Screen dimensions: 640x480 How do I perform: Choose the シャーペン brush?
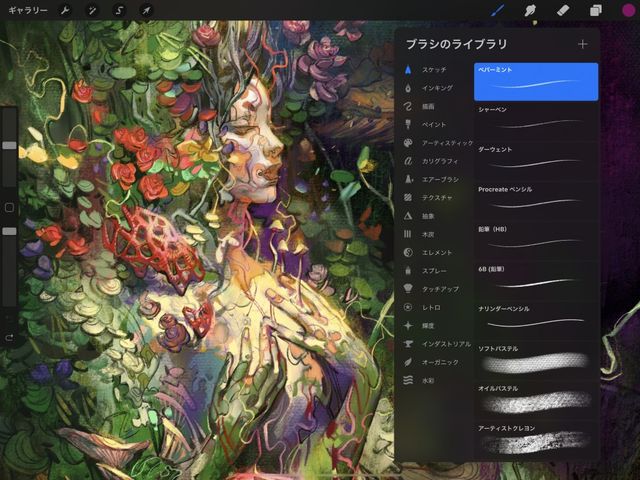pyautogui.click(x=536, y=122)
